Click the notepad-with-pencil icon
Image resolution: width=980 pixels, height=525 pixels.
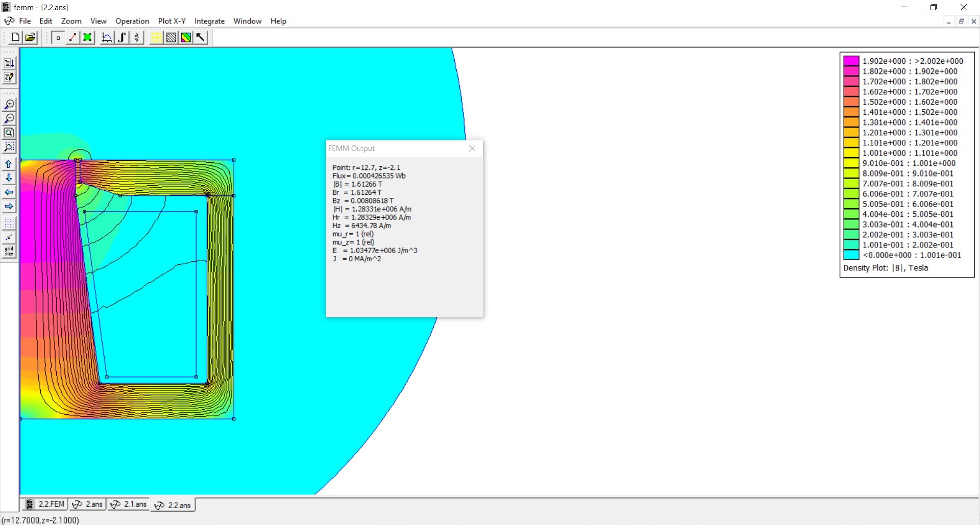click(9, 77)
